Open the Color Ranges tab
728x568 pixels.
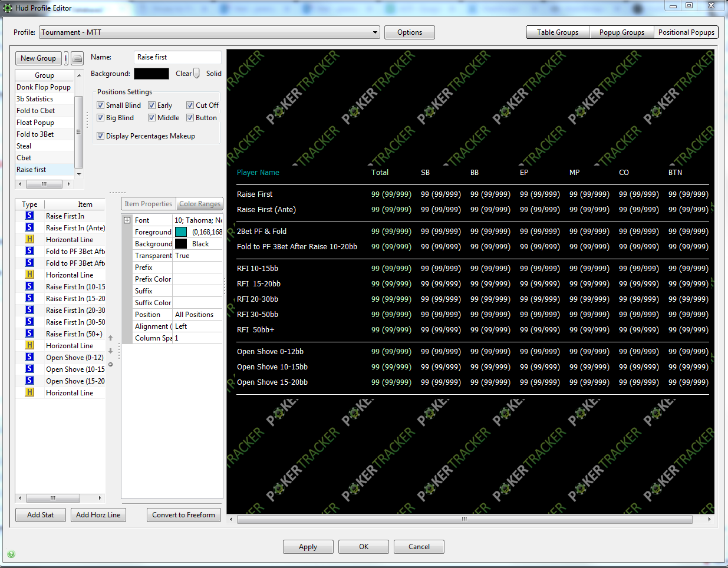pos(200,204)
